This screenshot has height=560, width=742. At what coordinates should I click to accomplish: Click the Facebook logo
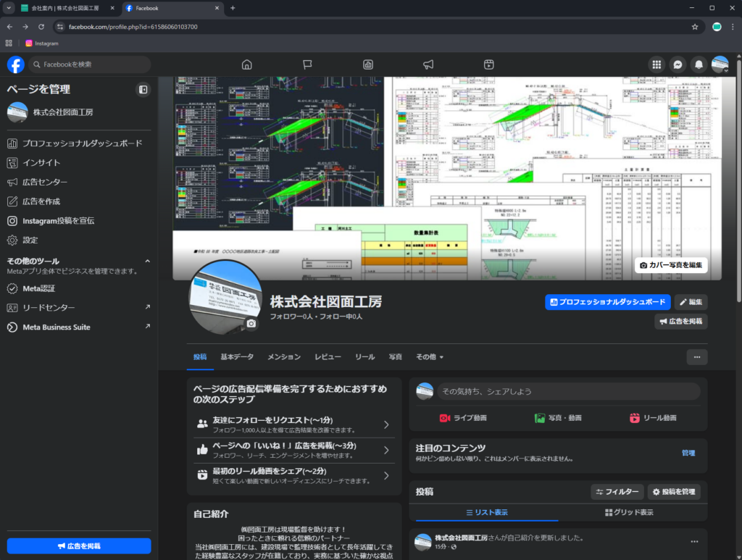click(x=16, y=64)
